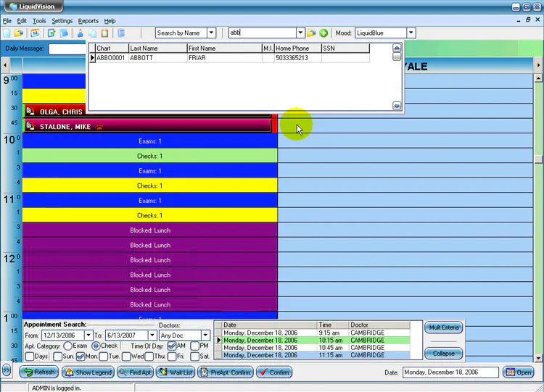Click the Daily Message input field

tap(67, 49)
